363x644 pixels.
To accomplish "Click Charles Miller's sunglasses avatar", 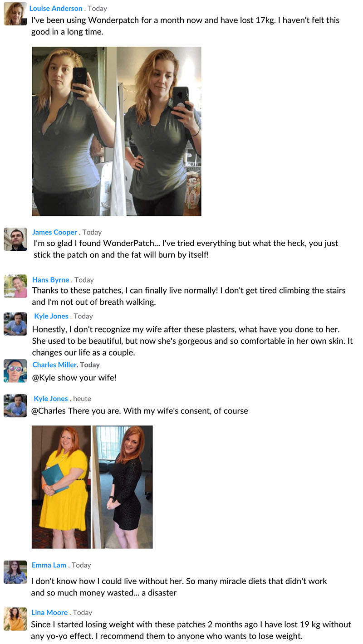I will coord(15,371).
